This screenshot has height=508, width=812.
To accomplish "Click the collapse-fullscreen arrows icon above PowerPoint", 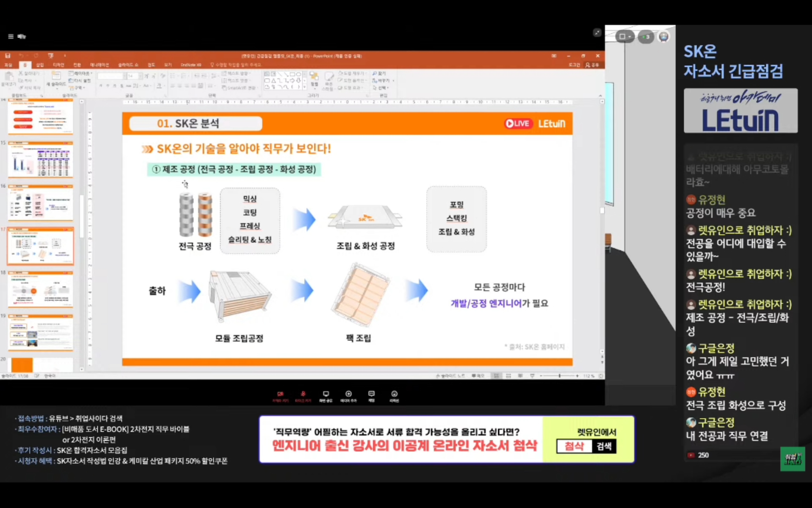I will tap(597, 32).
